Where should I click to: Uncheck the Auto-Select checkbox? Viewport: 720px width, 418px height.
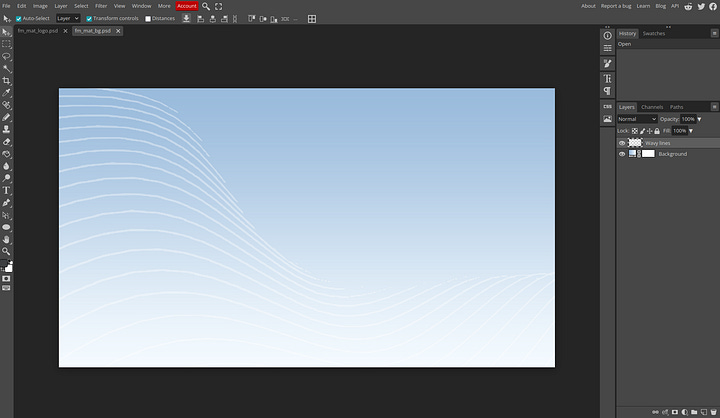tap(19, 19)
